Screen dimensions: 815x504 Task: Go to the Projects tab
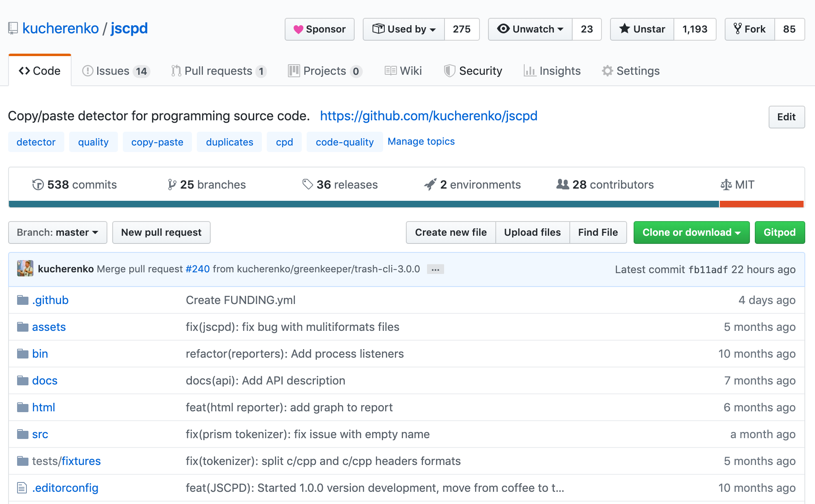coord(325,71)
